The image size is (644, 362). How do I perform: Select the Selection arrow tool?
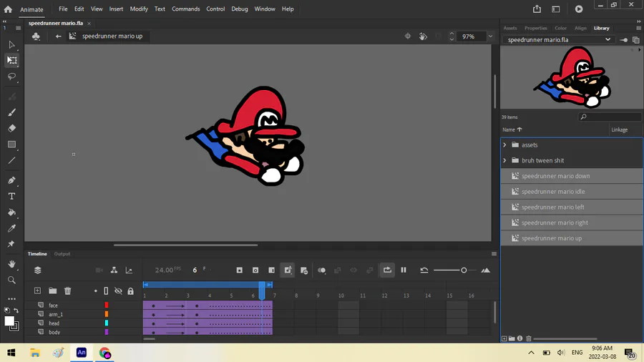click(11, 45)
